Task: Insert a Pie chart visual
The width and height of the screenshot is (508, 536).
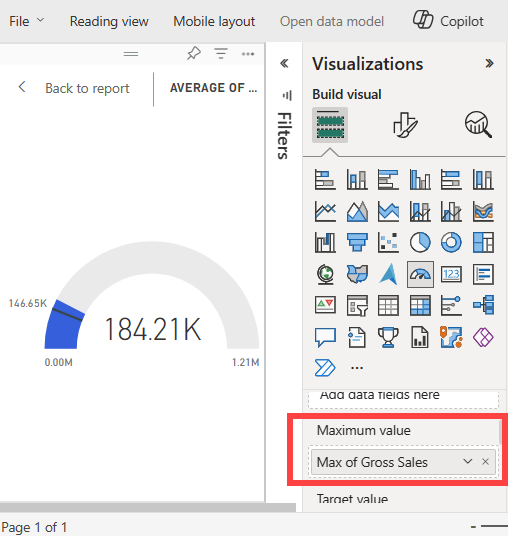Action: click(420, 243)
